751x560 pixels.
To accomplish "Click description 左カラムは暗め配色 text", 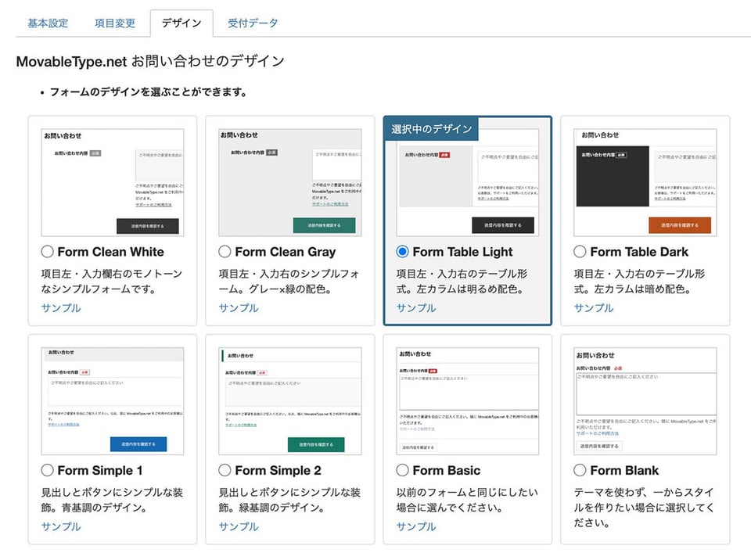I will 642,289.
